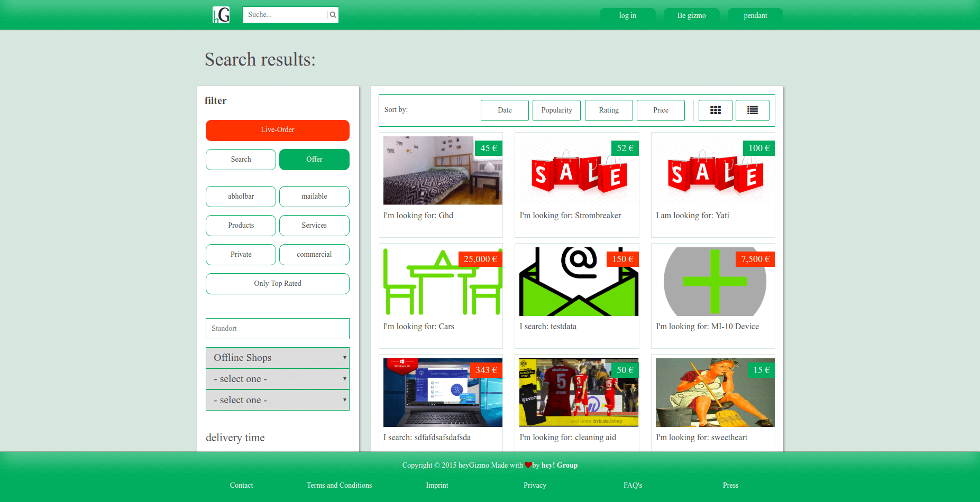Viewport: 980px width, 502px height.
Task: Open the Offline Shops dropdown
Action: pyautogui.click(x=277, y=358)
